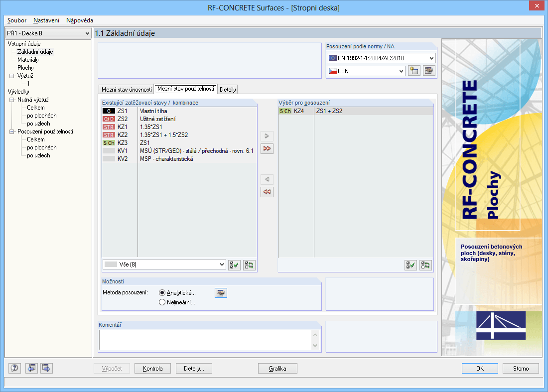Click the comment field scroll up arrow
The width and height of the screenshot is (548, 392).
click(x=315, y=335)
